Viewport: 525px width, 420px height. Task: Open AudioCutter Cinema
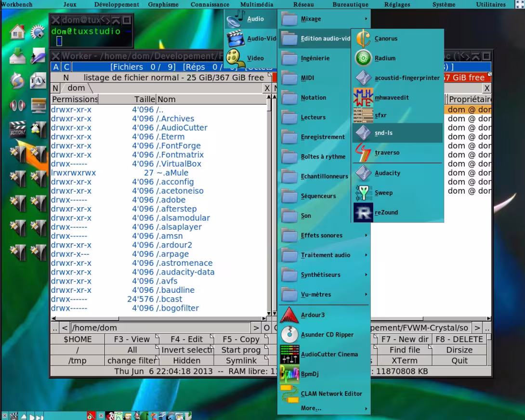324,354
